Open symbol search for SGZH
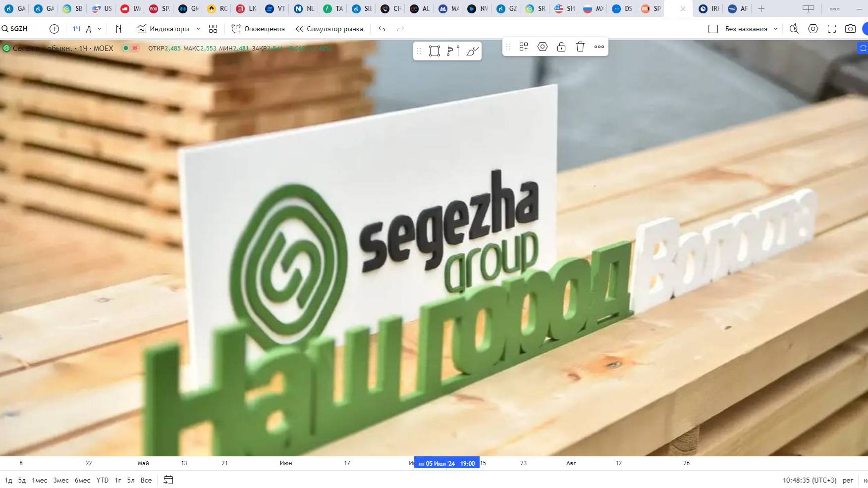The width and height of the screenshot is (868, 488). coord(15,29)
